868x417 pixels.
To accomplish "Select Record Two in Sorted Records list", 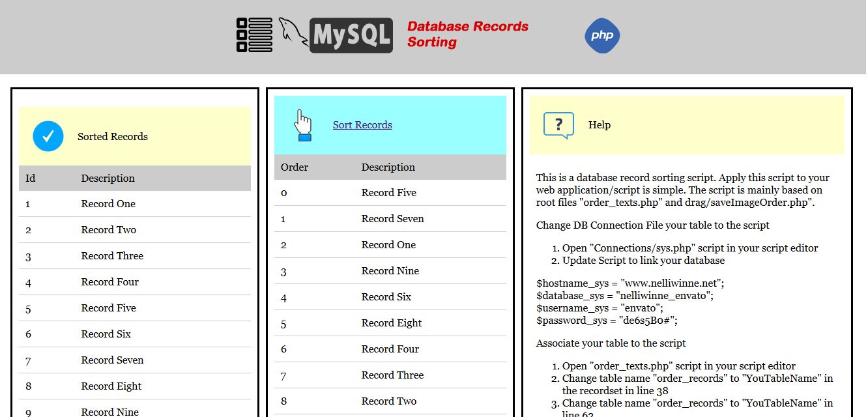I will click(109, 230).
